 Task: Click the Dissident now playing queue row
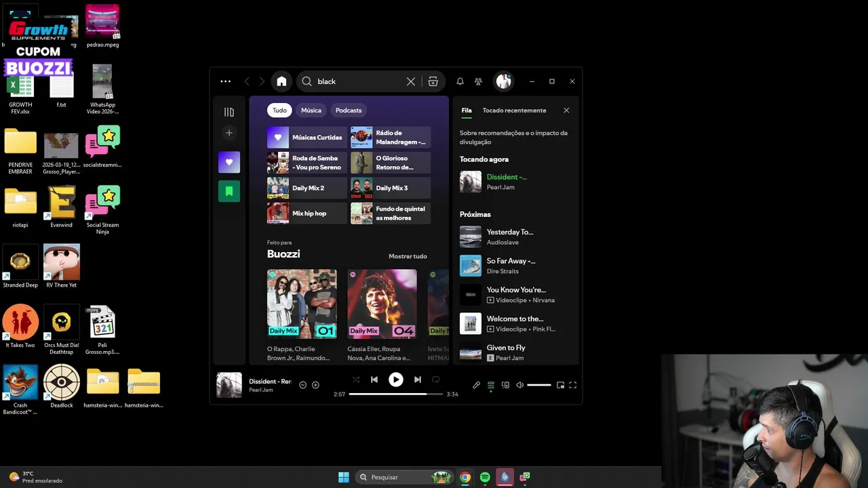[x=515, y=182]
